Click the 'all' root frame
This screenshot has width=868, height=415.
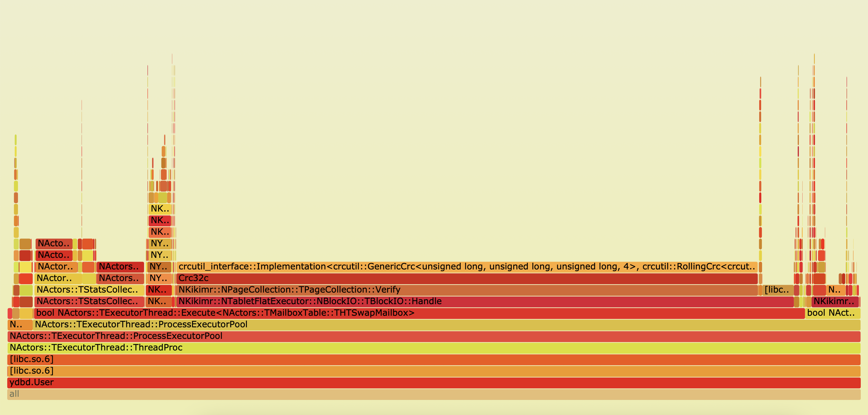click(x=434, y=394)
